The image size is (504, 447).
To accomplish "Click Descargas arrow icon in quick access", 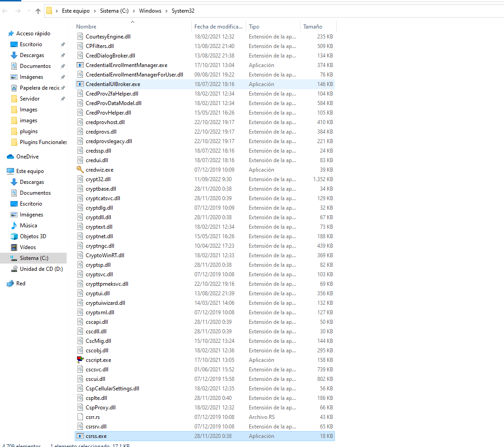I will (x=14, y=55).
